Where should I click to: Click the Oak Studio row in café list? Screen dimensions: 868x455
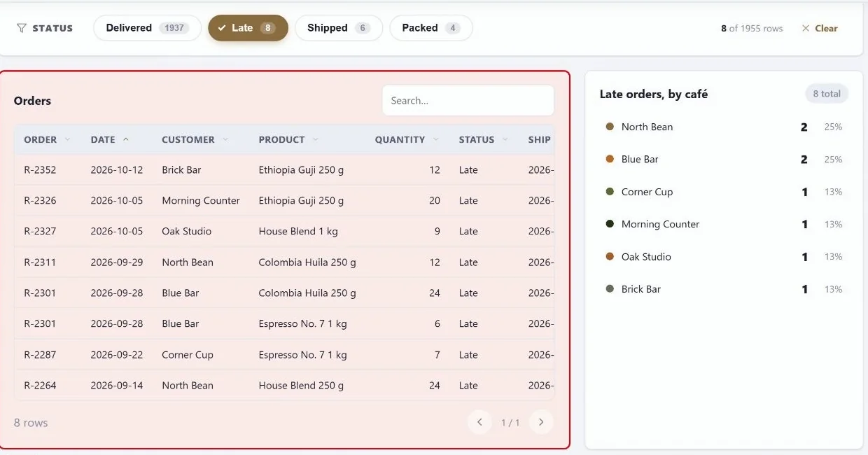[x=724, y=257]
